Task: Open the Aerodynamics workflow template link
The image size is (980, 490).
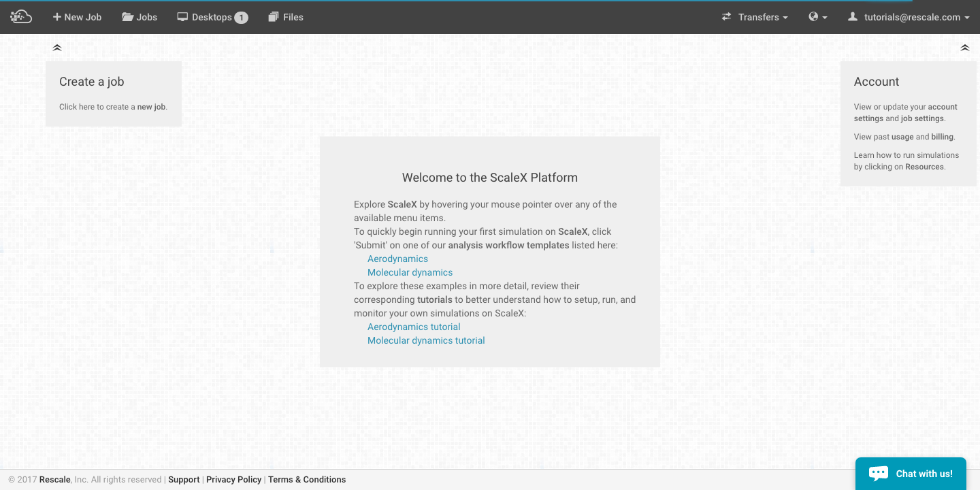Action: click(x=397, y=259)
